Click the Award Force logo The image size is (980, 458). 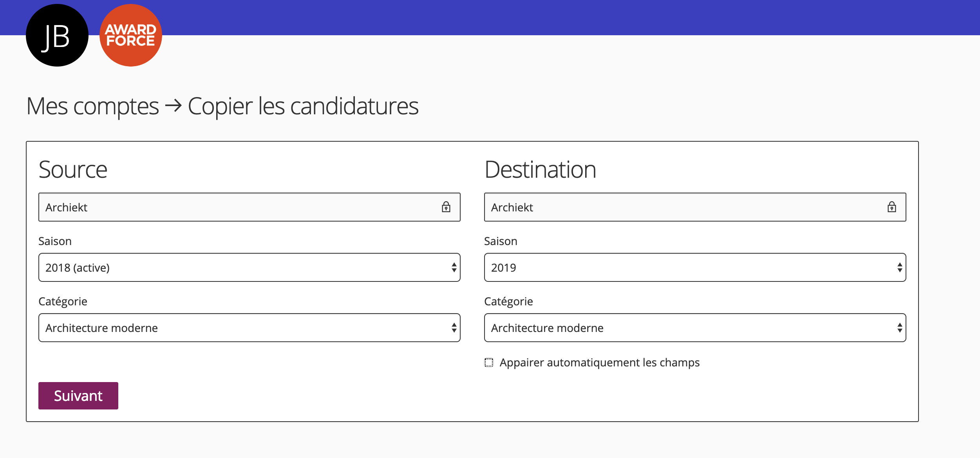[x=130, y=35]
